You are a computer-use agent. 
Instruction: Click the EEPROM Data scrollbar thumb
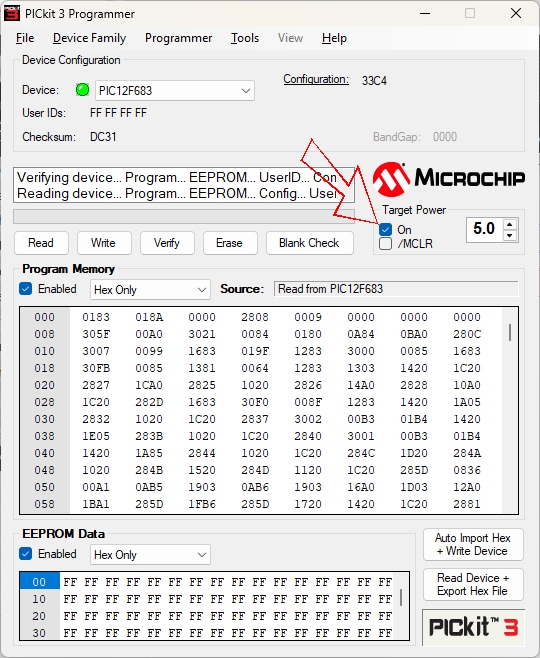[401, 597]
